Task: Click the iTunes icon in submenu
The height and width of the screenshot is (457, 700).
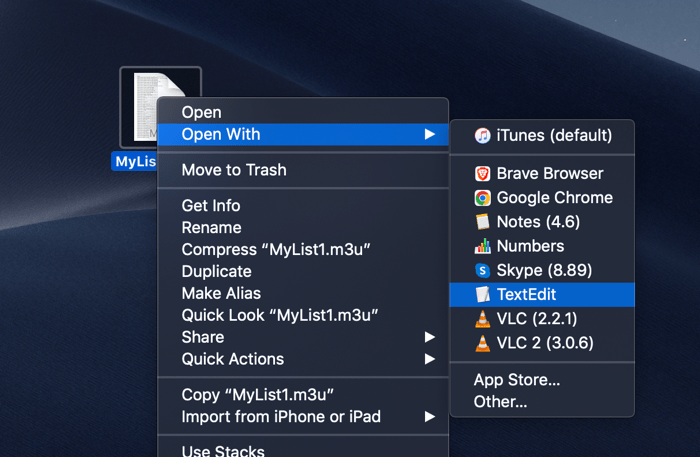Action: point(482,135)
